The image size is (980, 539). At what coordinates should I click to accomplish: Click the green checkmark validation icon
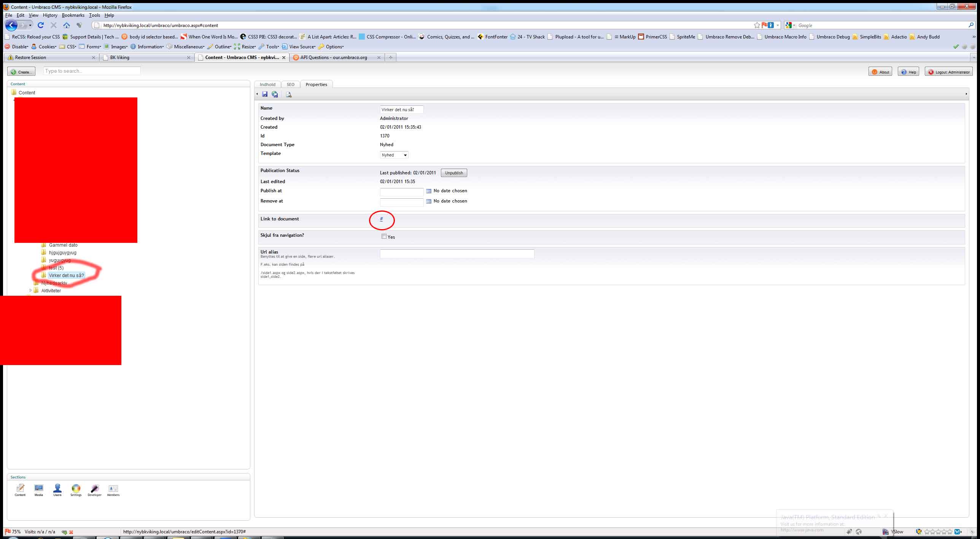pos(956,46)
